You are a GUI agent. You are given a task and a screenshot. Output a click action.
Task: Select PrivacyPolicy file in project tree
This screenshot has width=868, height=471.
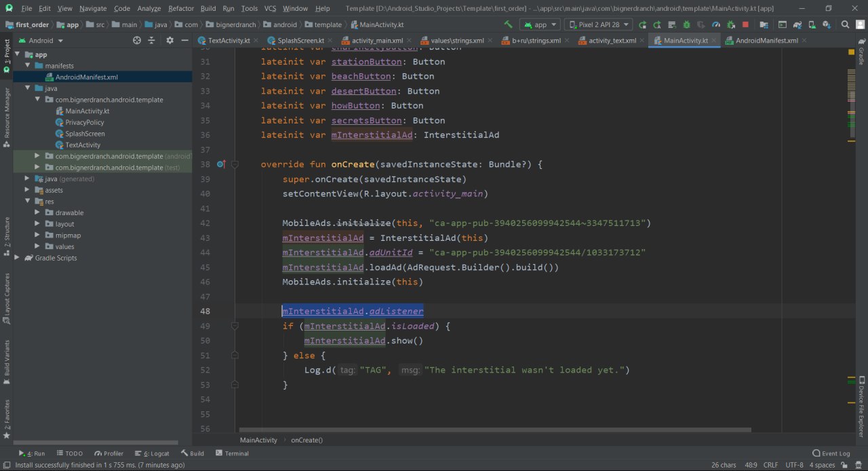pos(84,122)
